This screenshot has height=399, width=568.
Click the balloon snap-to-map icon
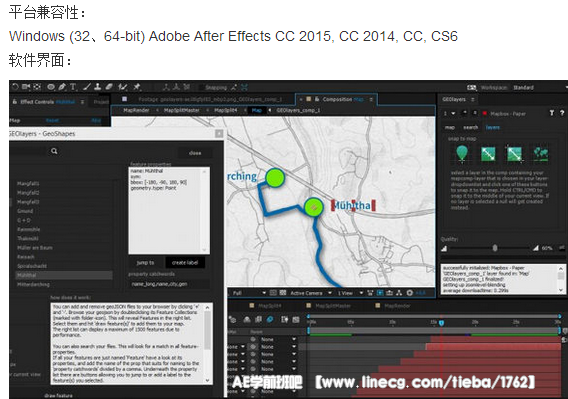[462, 153]
